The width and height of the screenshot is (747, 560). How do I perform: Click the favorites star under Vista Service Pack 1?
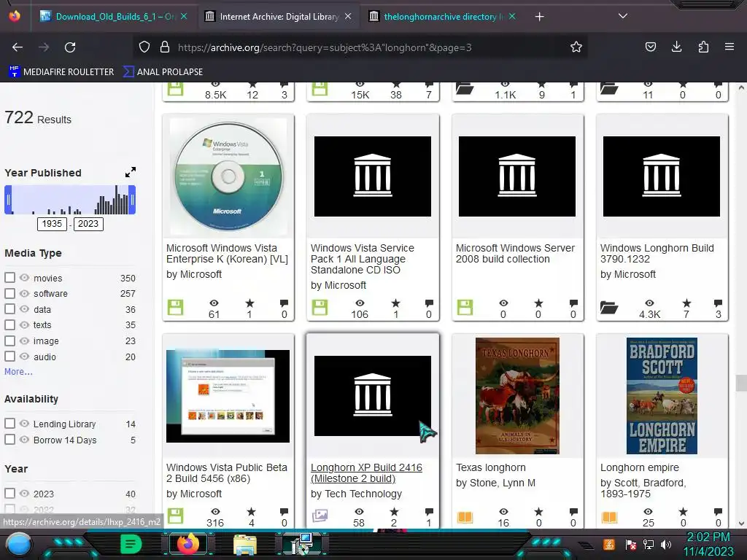coord(396,303)
